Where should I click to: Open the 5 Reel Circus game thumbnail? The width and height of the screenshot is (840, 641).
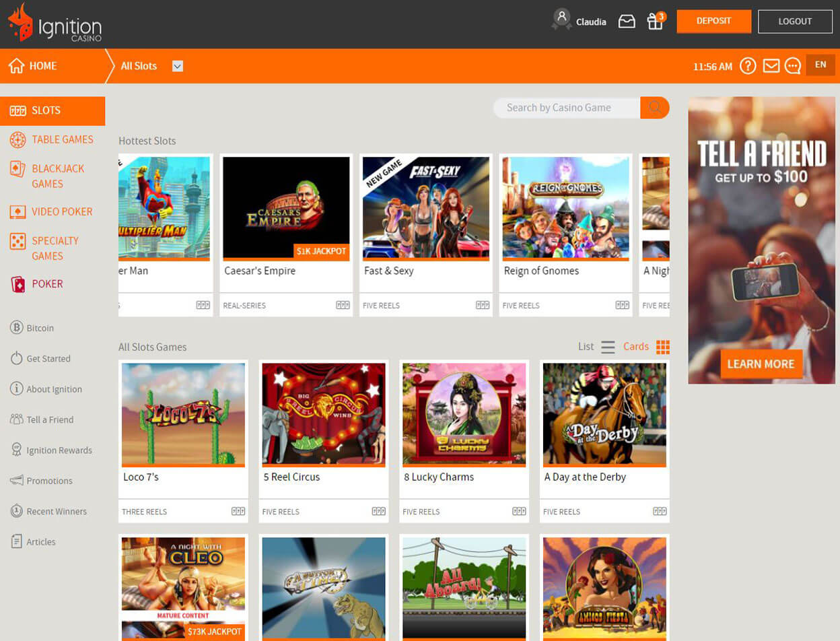(324, 414)
